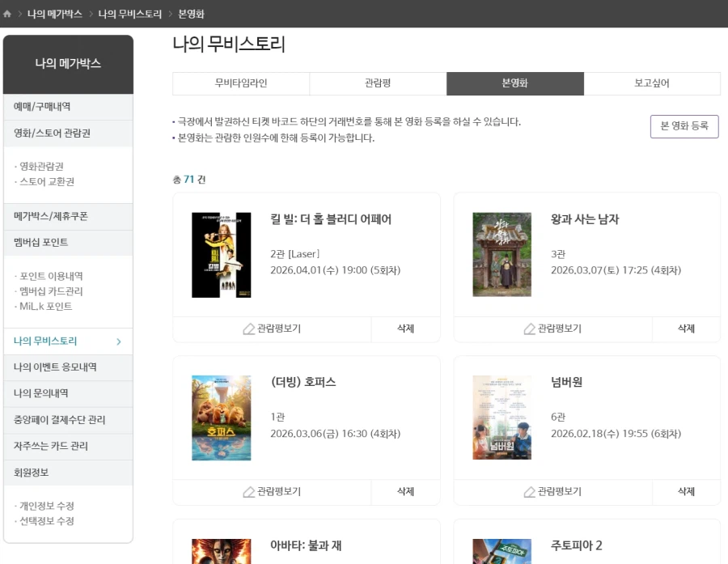Click the 호퍼스 movie poster thumbnail

tap(221, 417)
